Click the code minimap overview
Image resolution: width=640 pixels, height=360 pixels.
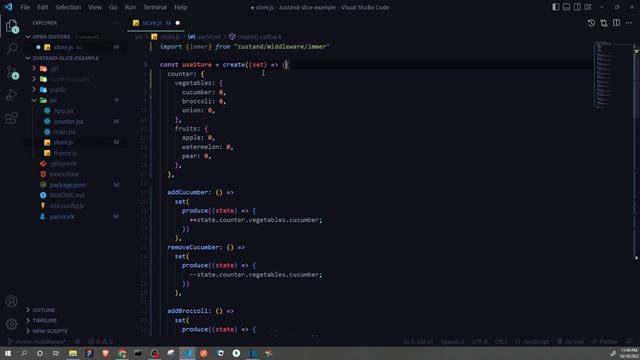point(603,74)
